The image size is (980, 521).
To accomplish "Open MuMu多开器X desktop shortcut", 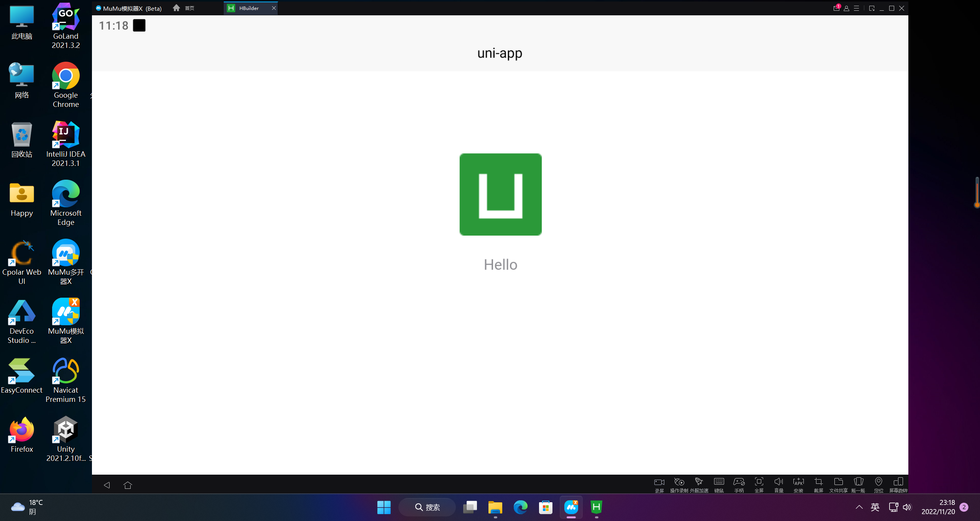I will pyautogui.click(x=66, y=262).
